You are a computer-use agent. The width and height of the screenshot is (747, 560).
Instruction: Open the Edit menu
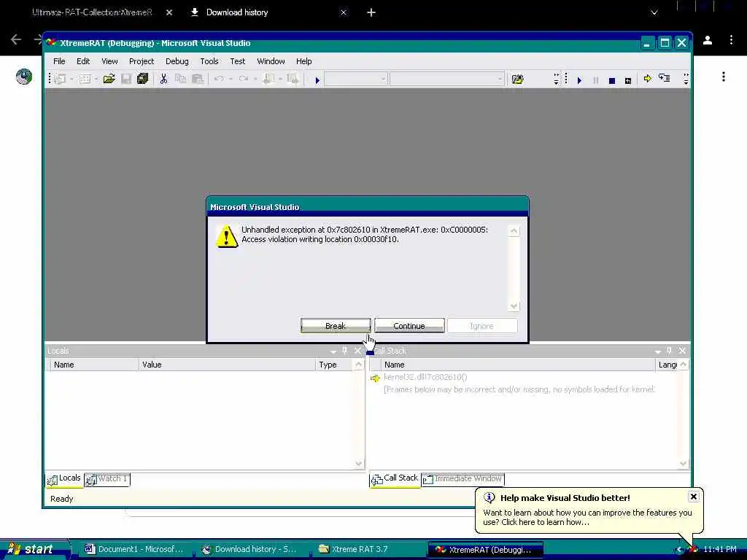click(x=83, y=61)
